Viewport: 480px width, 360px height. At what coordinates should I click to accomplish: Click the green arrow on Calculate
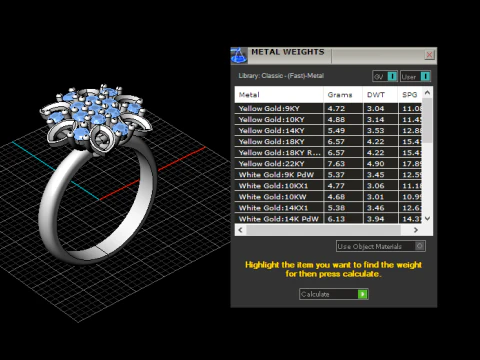(x=362, y=294)
